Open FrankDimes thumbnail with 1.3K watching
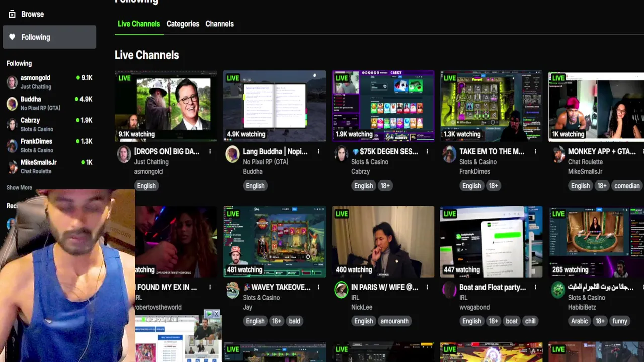Image resolution: width=644 pixels, height=362 pixels. coord(492,106)
